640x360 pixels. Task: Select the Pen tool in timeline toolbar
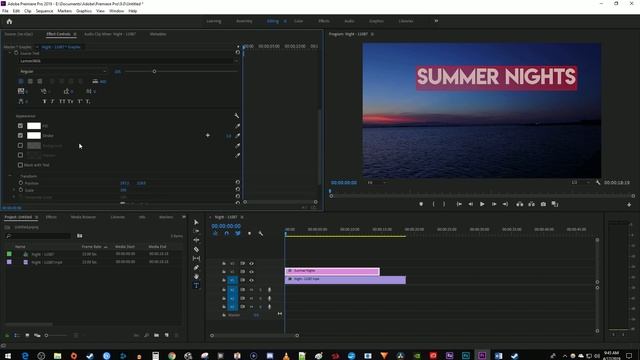196,268
